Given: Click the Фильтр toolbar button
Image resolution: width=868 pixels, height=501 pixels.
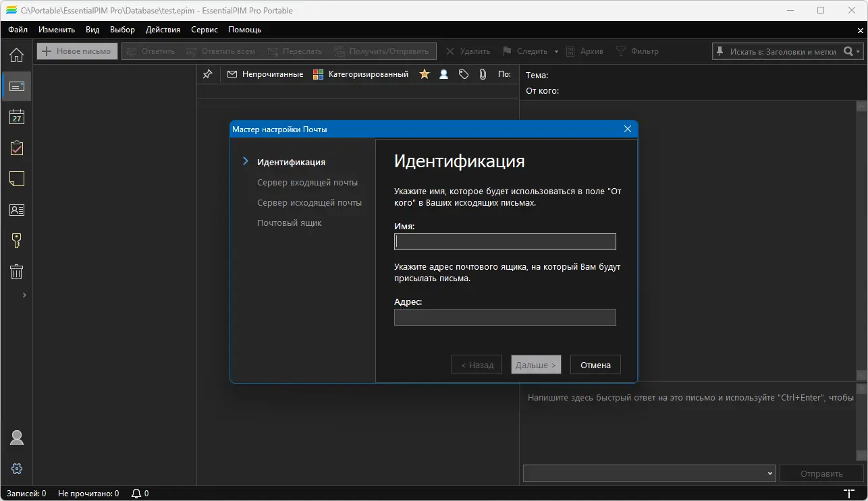Looking at the screenshot, I should [637, 51].
